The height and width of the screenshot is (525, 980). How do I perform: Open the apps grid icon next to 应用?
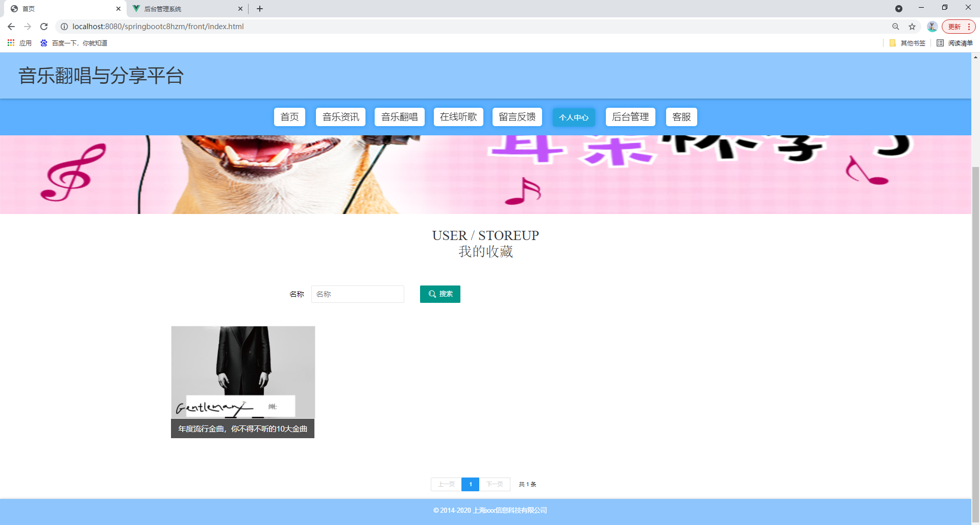pos(11,43)
